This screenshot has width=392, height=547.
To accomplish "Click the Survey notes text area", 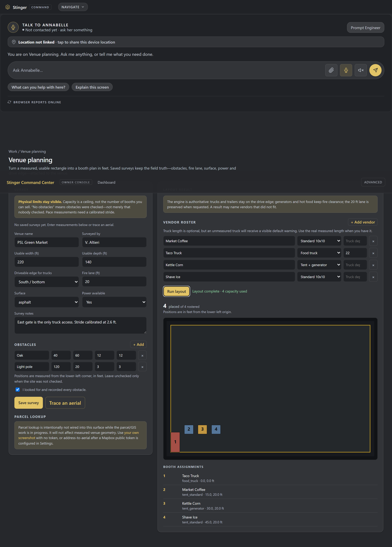I will [x=81, y=325].
